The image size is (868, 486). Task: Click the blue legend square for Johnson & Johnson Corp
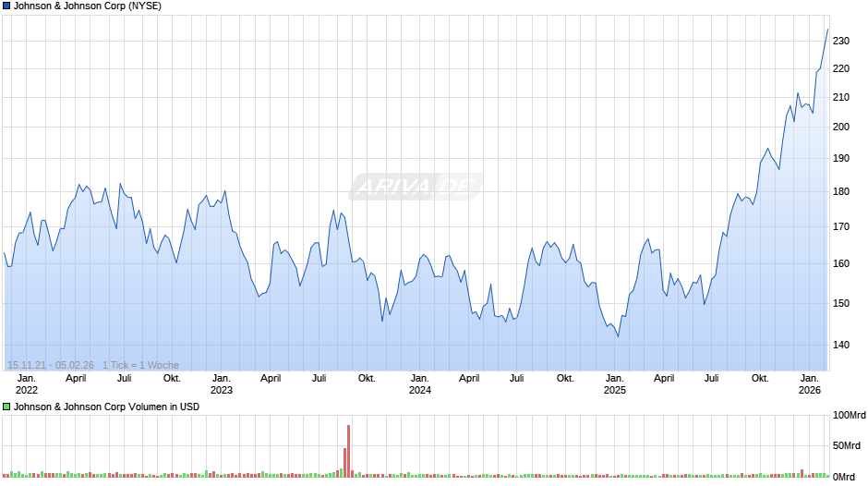(x=6, y=6)
